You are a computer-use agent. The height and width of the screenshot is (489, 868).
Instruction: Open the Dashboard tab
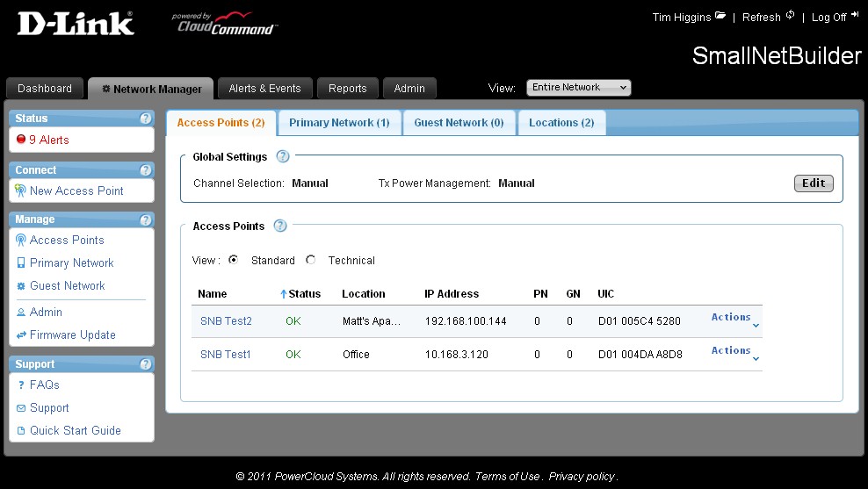45,89
